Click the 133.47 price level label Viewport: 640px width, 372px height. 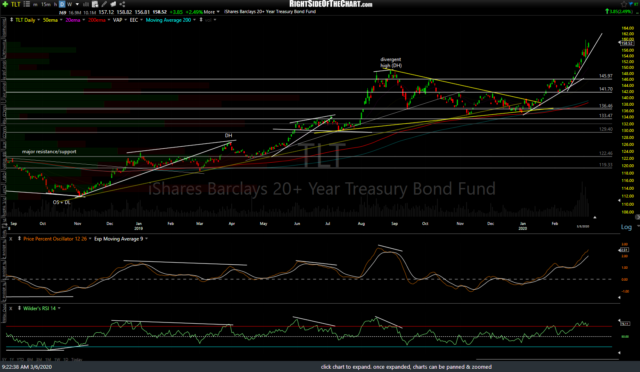coord(605,116)
